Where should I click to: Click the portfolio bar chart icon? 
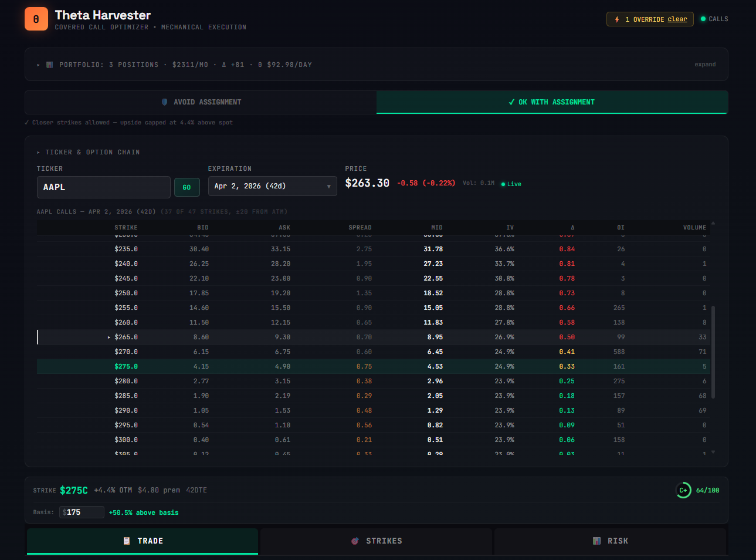(x=49, y=65)
